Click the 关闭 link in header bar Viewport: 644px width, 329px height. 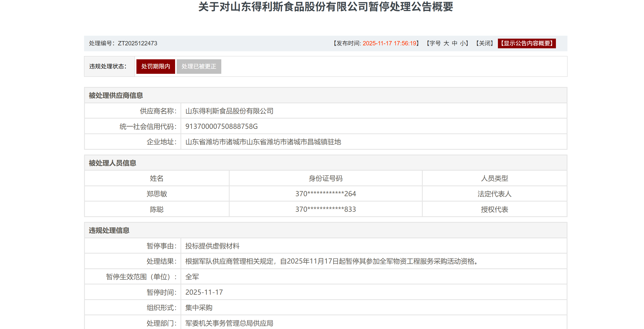(485, 43)
